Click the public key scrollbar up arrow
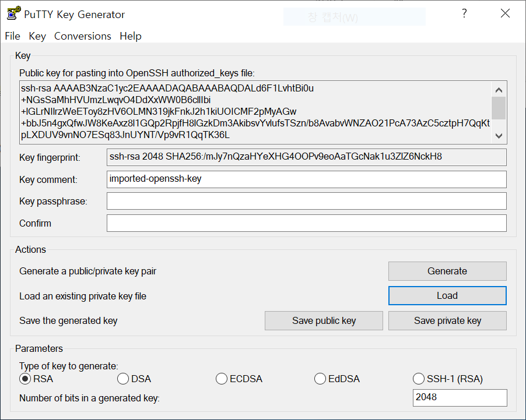526x420 pixels. click(499, 90)
